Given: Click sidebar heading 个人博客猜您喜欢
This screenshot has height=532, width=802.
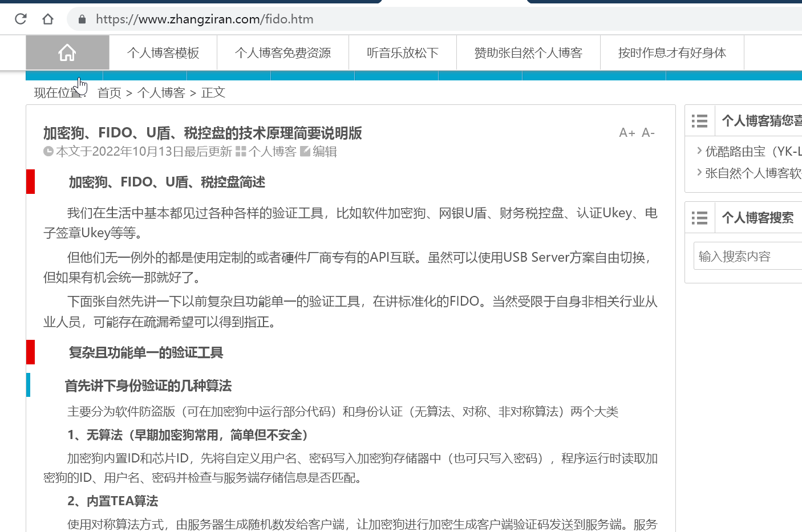Looking at the screenshot, I should [x=762, y=121].
